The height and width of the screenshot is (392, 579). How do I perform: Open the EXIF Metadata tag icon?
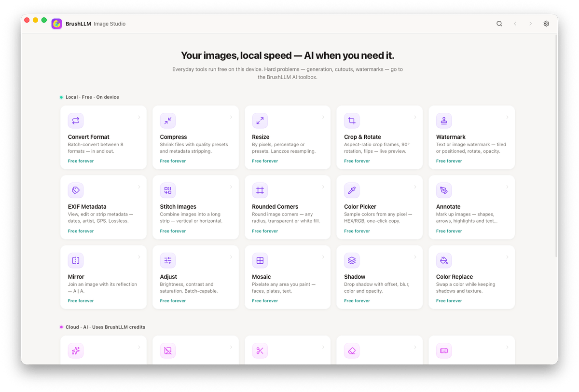(x=76, y=190)
